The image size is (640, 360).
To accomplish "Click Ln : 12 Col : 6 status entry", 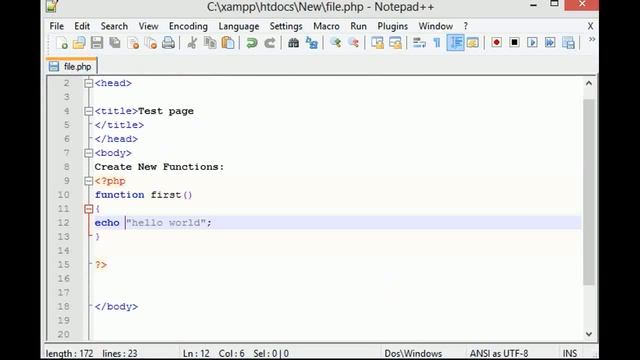I will 213,353.
